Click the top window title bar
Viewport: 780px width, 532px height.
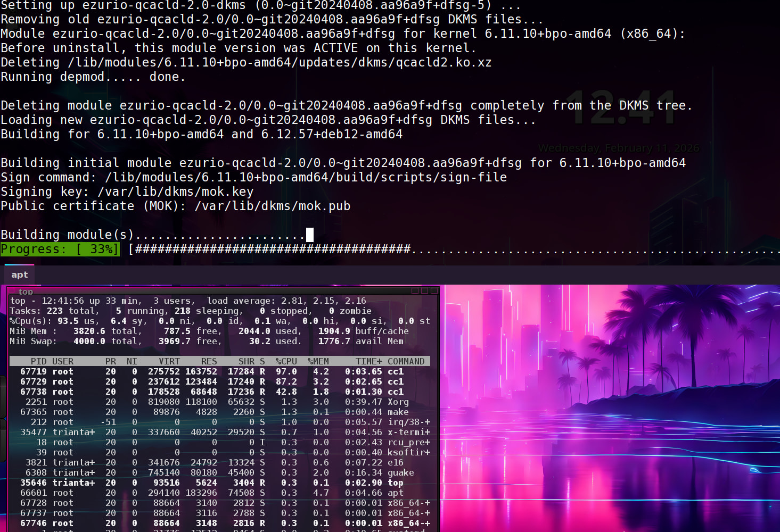pyautogui.click(x=213, y=291)
